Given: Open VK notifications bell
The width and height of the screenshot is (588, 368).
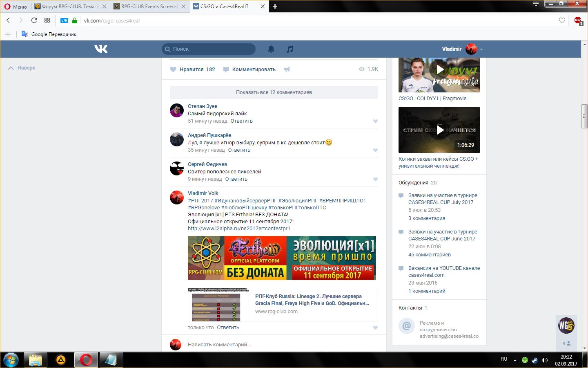Looking at the screenshot, I should click(271, 49).
